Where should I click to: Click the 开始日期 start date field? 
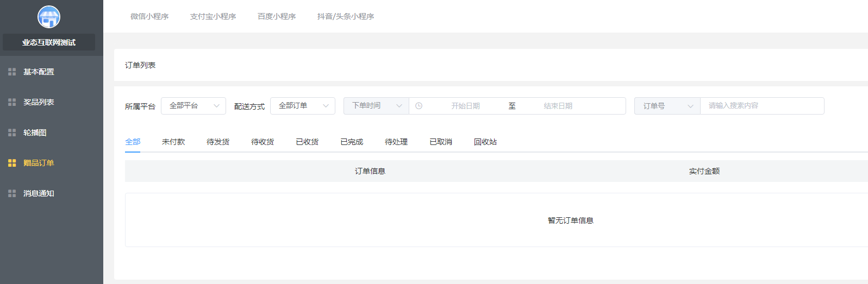pos(465,106)
